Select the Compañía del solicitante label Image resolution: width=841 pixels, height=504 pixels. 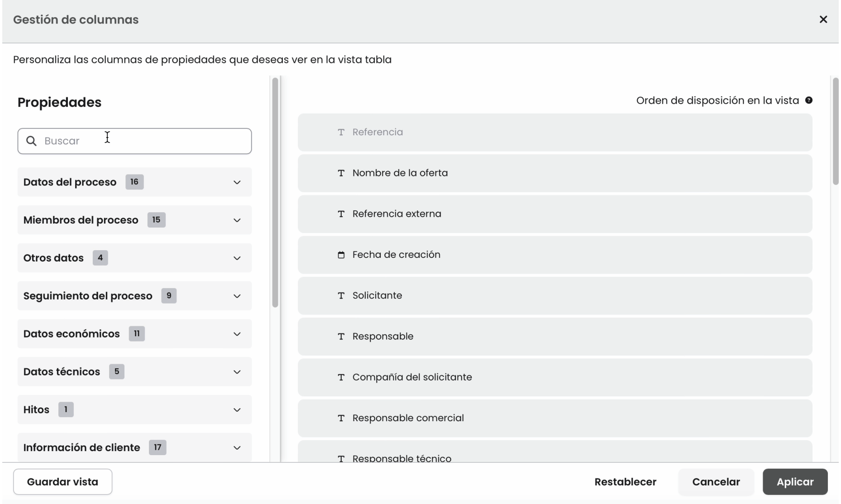click(412, 377)
